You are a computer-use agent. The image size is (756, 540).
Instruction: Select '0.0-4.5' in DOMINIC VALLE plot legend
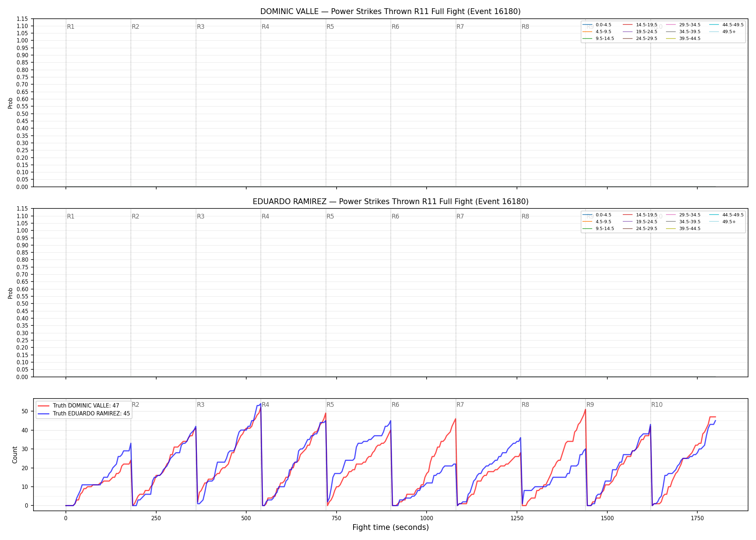click(x=603, y=25)
